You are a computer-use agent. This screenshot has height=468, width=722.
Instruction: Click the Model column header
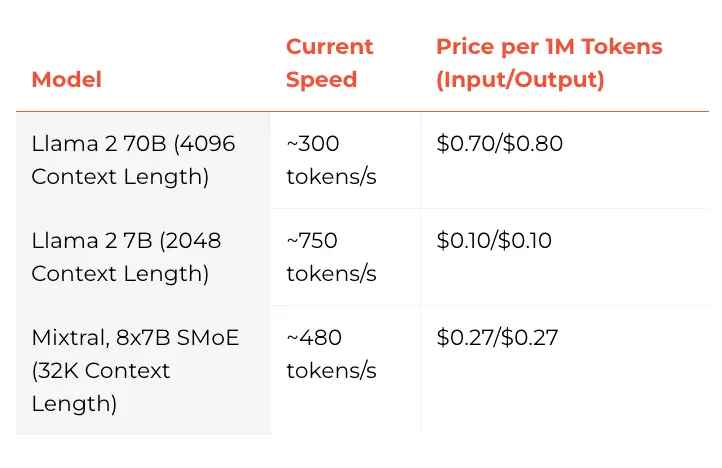pos(67,80)
